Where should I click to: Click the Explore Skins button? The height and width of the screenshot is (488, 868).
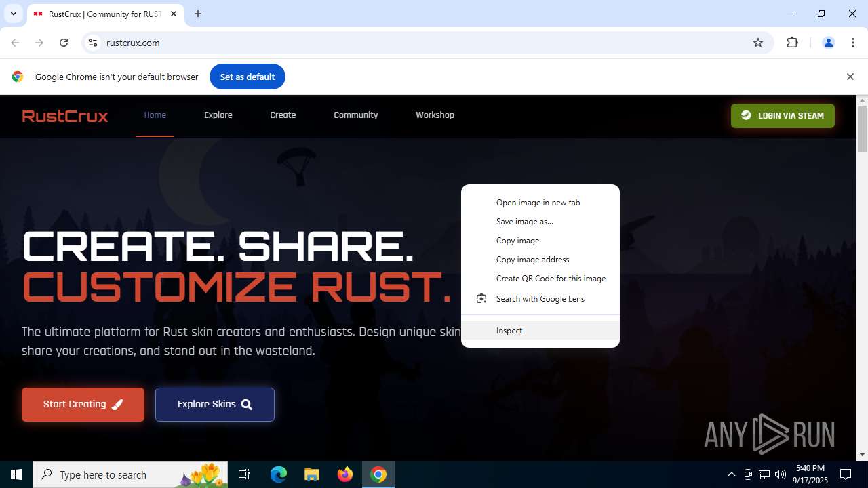(x=215, y=405)
